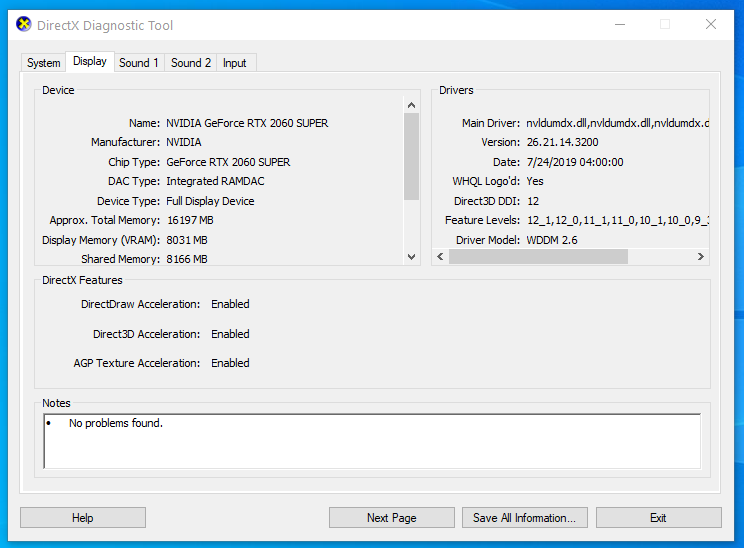Viewport: 744px width, 548px height.
Task: Click Main Driver value nvldumdx.dll
Action: coord(617,123)
